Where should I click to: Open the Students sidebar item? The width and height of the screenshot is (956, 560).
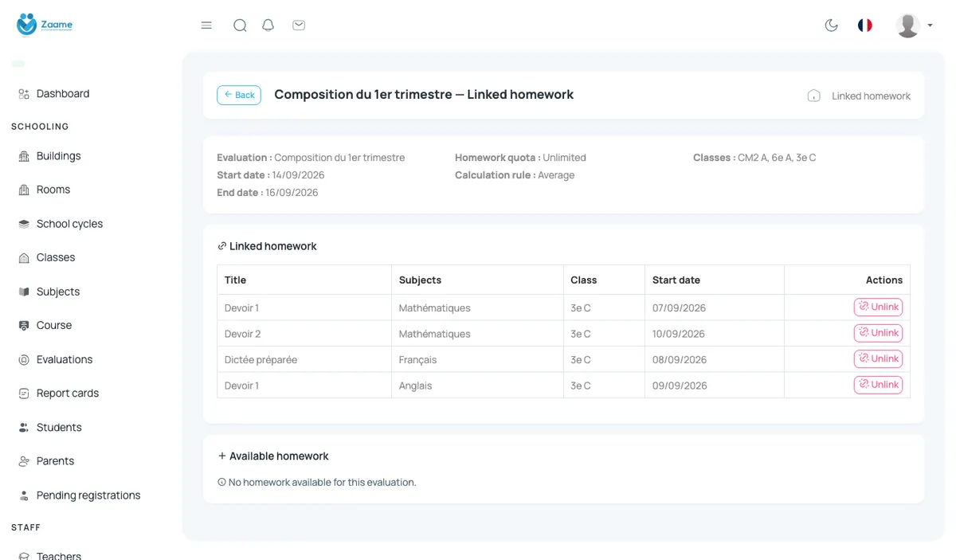pos(50,427)
